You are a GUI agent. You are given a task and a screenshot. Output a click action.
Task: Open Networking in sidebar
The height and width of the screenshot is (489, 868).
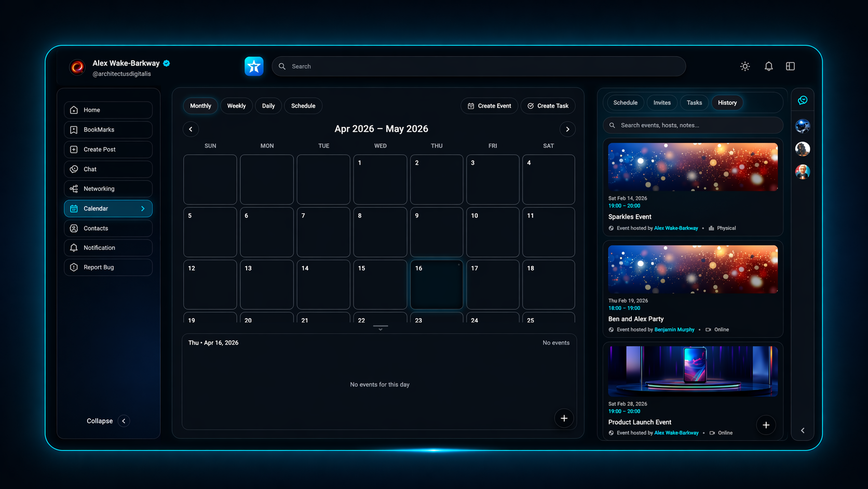108,189
